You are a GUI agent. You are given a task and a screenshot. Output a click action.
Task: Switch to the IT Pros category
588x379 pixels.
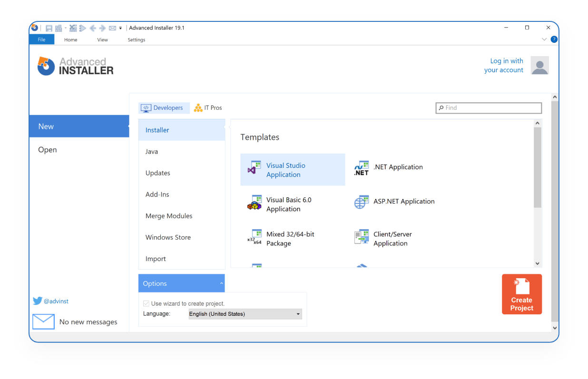208,108
